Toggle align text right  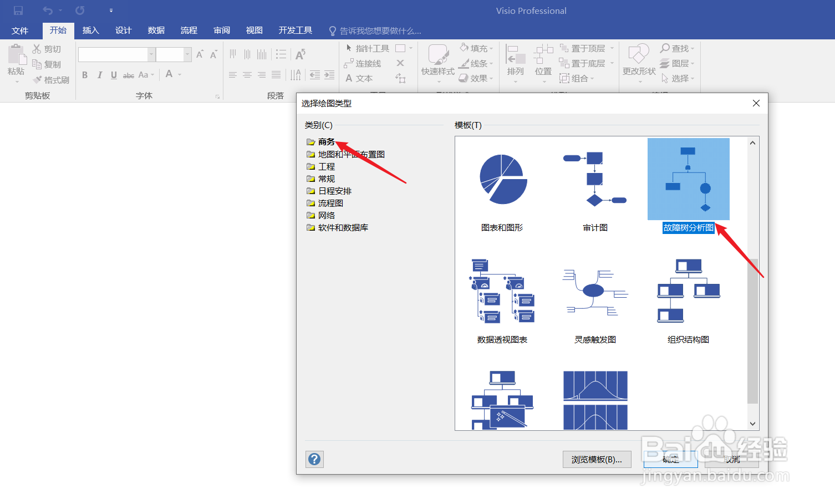coord(262,75)
